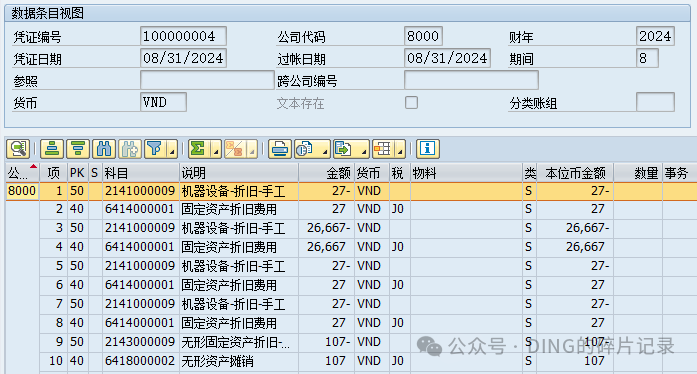Open the Total sigma dropdown arrow
Viewport: 697px width, 374px height.
(216, 149)
